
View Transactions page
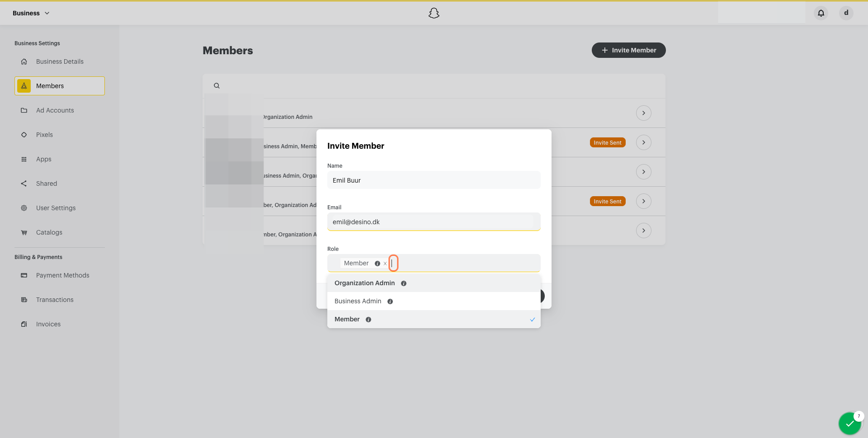point(60,300)
